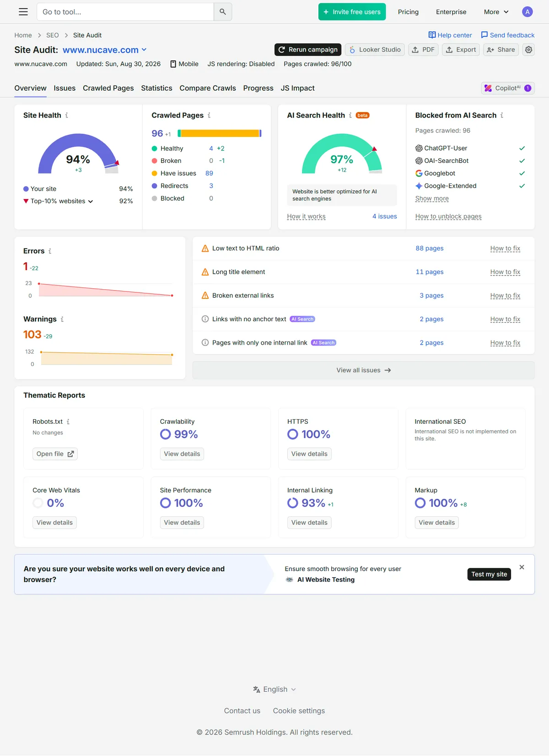View details for Internal Linking

(x=309, y=523)
